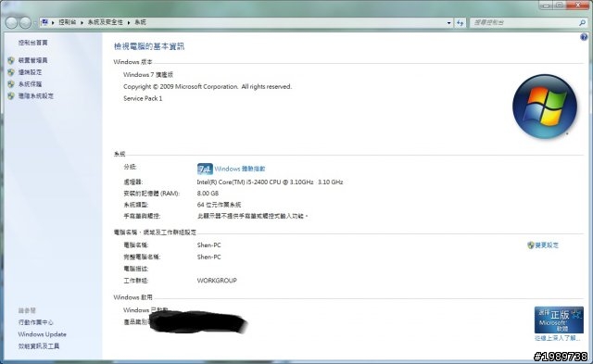Focus the control panel search input field

(x=524, y=22)
